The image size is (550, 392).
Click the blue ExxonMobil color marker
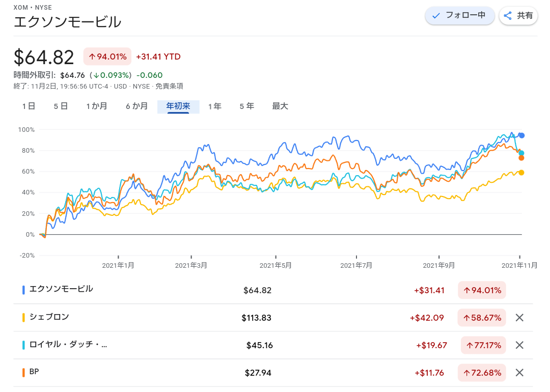tap(24, 290)
